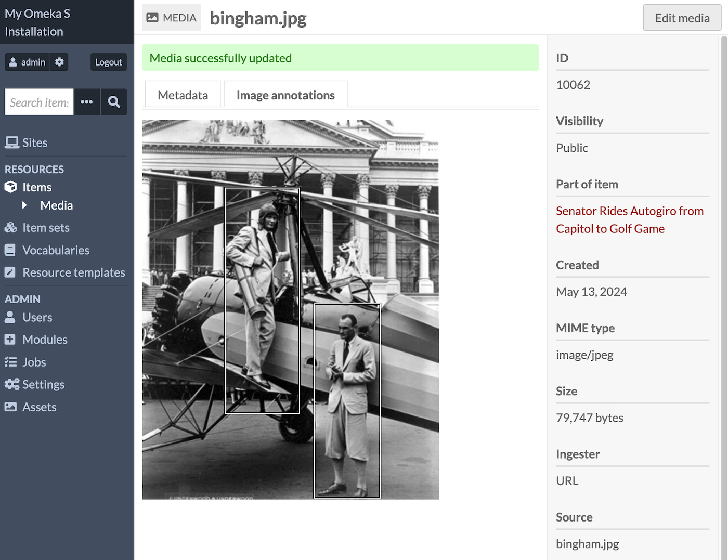
Task: Select annotation box around standing man
Action: (347, 401)
